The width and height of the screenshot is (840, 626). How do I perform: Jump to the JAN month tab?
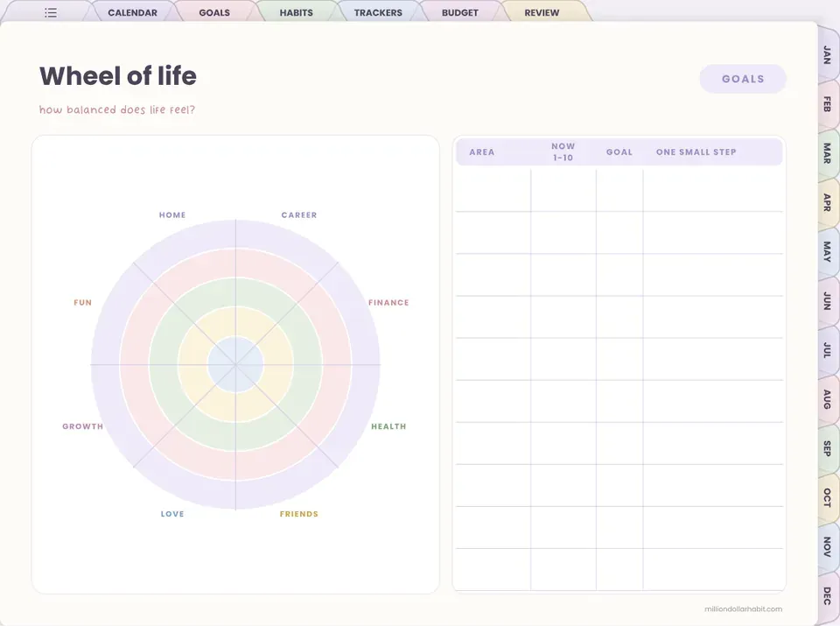[x=828, y=54]
